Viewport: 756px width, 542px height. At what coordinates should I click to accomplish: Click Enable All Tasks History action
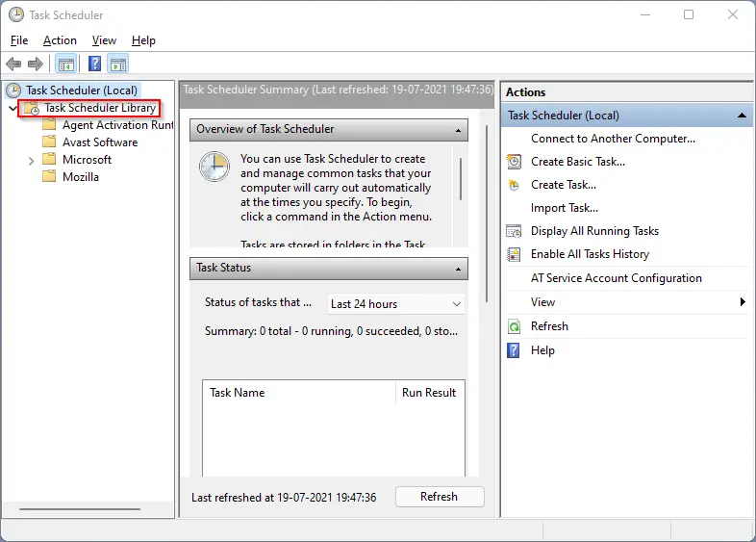coord(590,254)
